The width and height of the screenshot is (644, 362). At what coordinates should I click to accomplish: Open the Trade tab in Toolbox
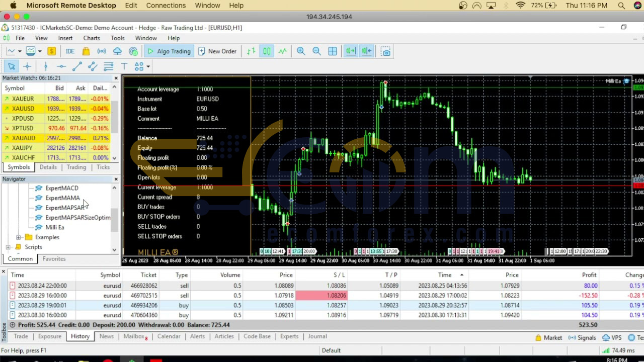tap(21, 336)
